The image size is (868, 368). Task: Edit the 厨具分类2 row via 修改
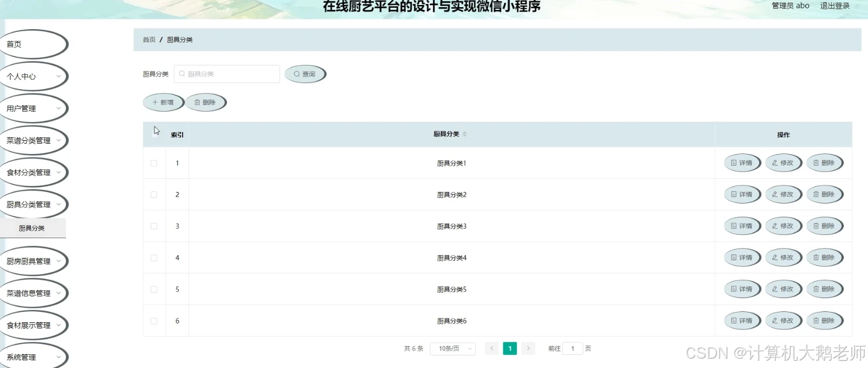(783, 194)
